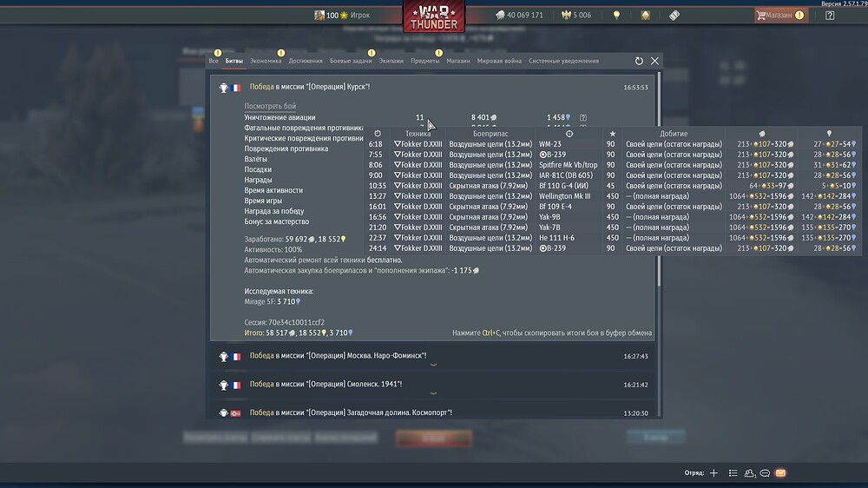
Task: Switch to the Битвы tab
Action: pyautogui.click(x=233, y=61)
